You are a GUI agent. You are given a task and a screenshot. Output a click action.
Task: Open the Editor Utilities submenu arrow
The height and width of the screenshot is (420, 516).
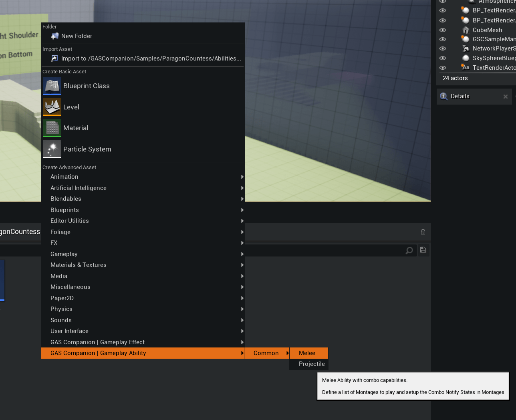[242, 221]
